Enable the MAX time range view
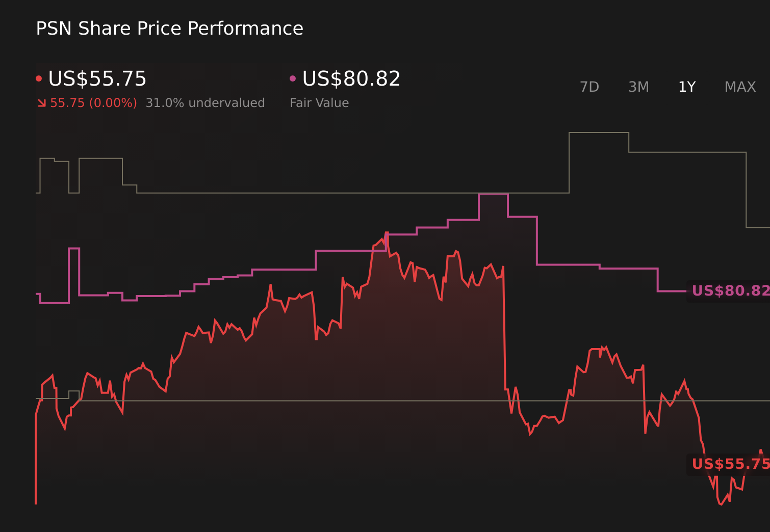This screenshot has width=770, height=532. tap(739, 87)
